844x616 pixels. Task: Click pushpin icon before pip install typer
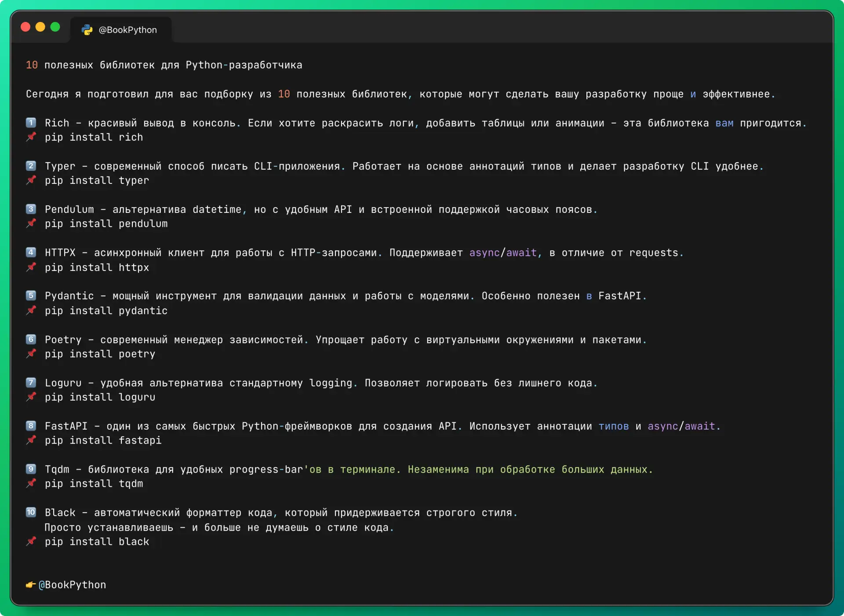[31, 180]
